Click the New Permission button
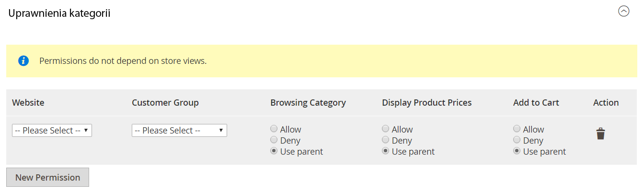Screen dimensions: 644x195 click(47, 177)
